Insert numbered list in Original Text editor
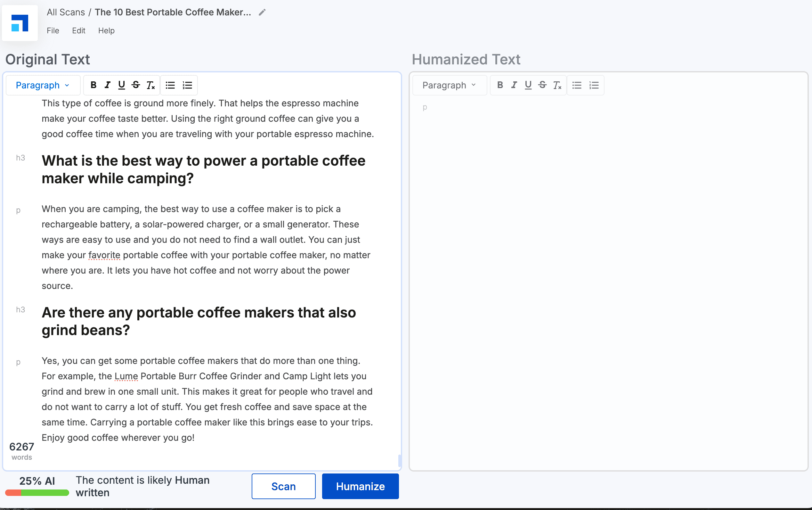 (x=187, y=85)
